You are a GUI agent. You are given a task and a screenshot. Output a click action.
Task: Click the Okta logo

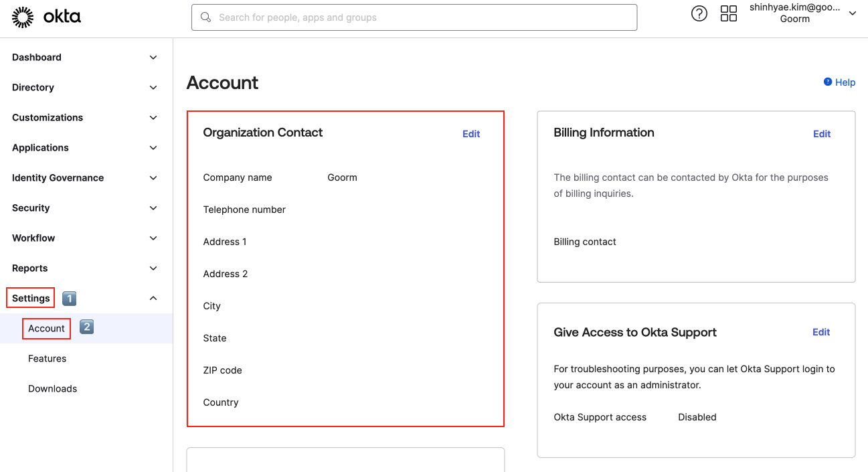(x=46, y=17)
